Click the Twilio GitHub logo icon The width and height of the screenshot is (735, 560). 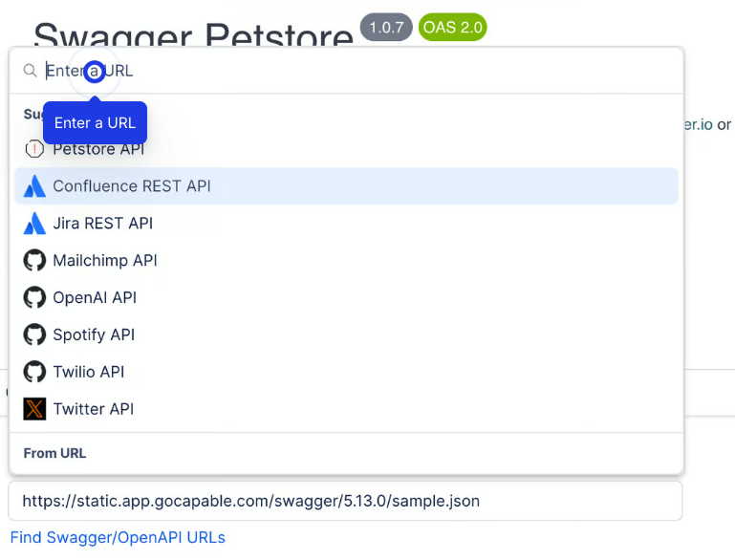[34, 373]
